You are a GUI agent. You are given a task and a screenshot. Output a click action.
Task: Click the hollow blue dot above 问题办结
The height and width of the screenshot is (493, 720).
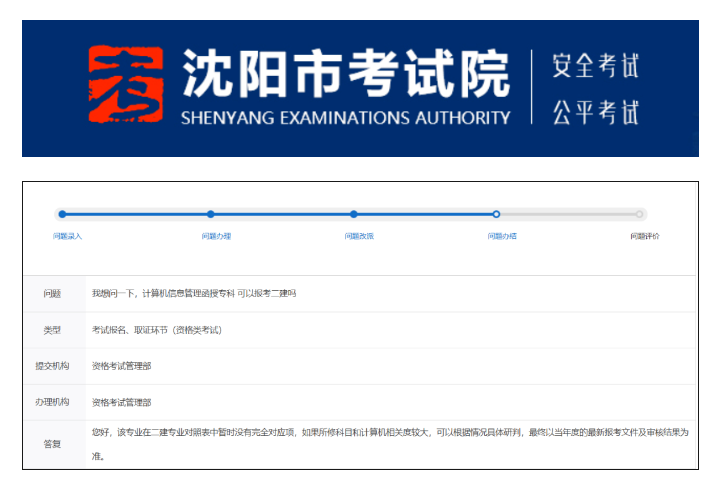coord(496,214)
